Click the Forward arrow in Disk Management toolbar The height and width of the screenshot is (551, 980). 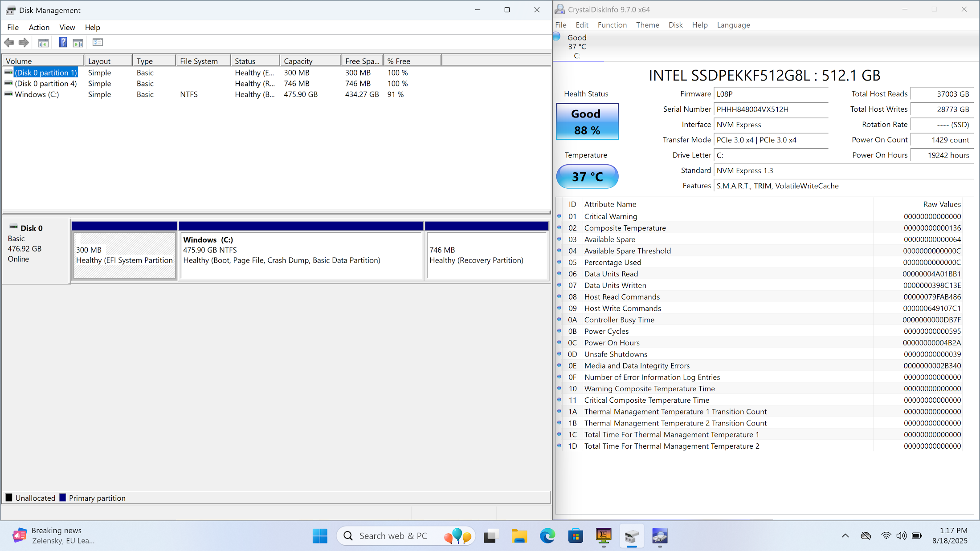click(x=24, y=43)
